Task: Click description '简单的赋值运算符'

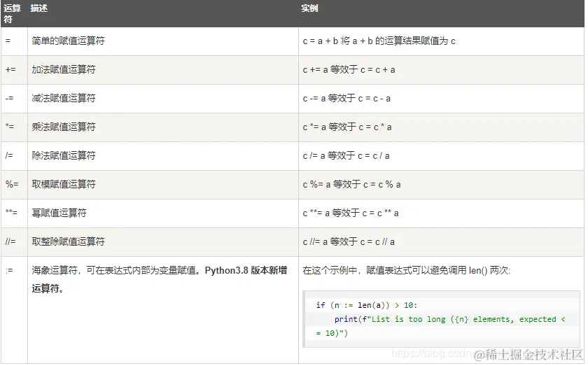Action: click(x=69, y=41)
